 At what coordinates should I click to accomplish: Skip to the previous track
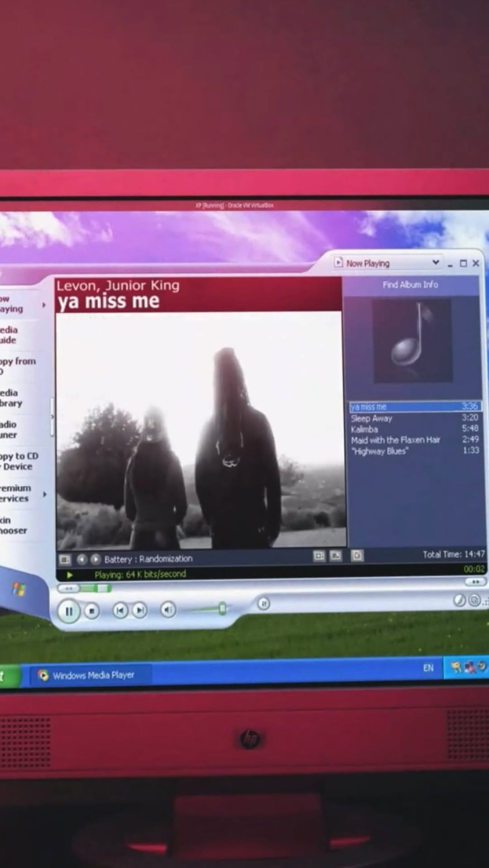point(120,610)
